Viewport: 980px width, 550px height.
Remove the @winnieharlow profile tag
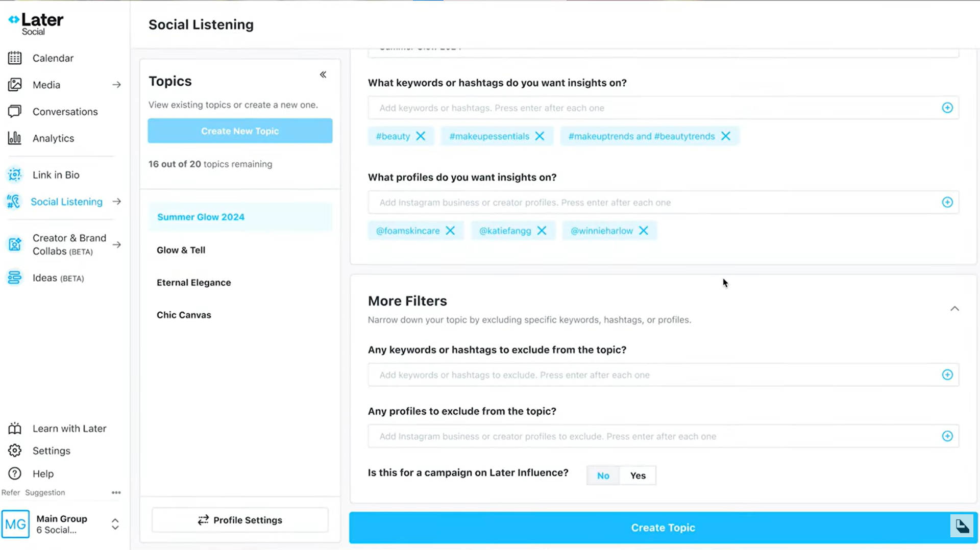pyautogui.click(x=644, y=231)
